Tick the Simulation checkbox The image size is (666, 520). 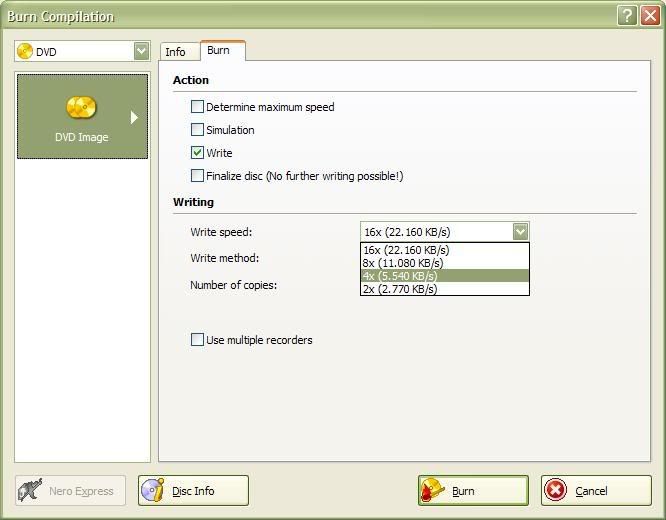[197, 130]
